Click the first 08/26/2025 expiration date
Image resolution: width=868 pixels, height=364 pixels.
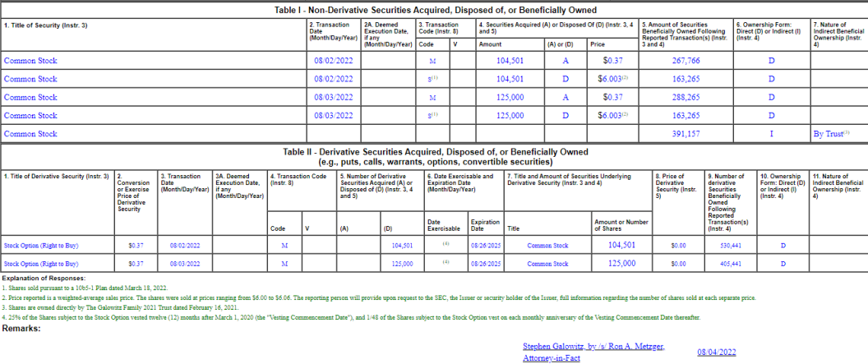(486, 246)
